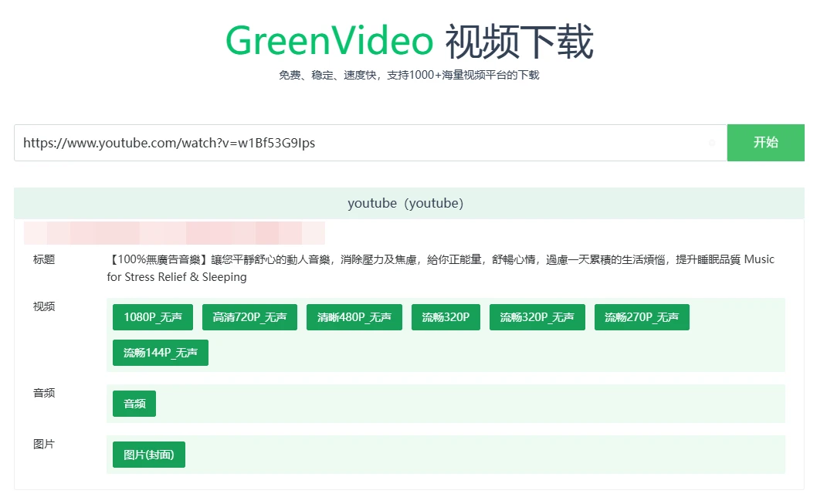Get the 图片(封面) cover image
This screenshot has width=817, height=504.
[149, 455]
